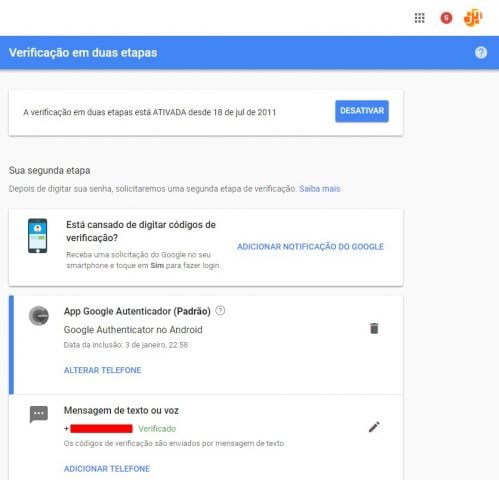Click the help icon in blue header
Screen dimensions: 499x480
point(481,53)
